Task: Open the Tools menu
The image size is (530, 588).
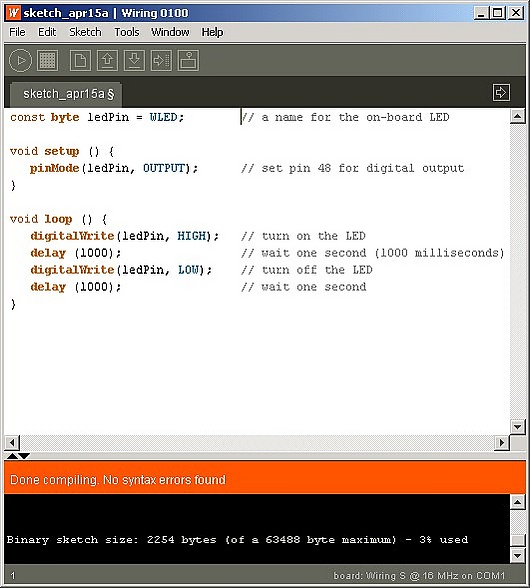Action: 127,32
